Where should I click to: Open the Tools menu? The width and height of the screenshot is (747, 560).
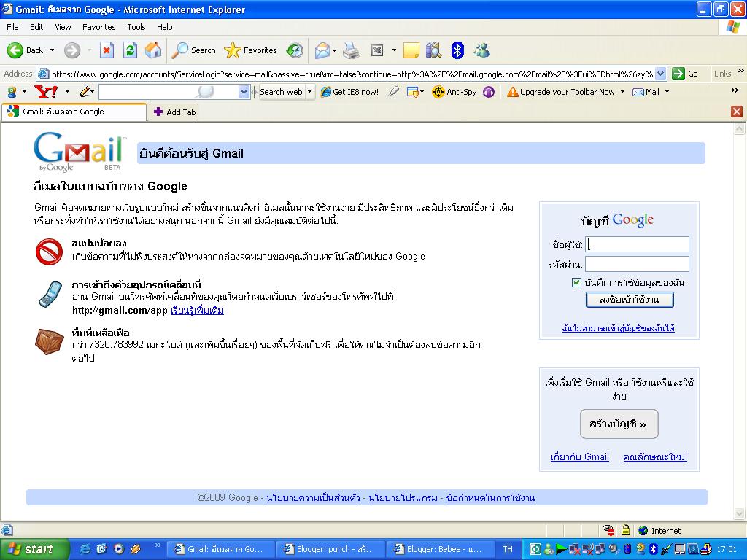point(136,27)
